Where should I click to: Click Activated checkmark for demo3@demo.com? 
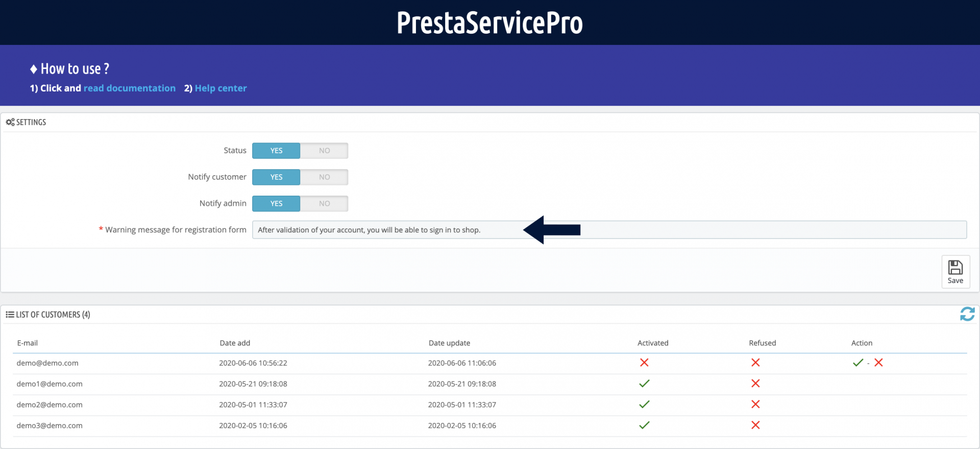pyautogui.click(x=644, y=425)
